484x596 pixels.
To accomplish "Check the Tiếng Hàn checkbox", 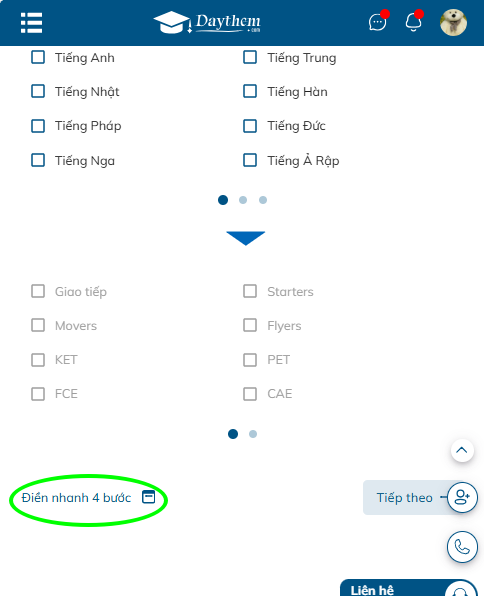I will pos(250,91).
